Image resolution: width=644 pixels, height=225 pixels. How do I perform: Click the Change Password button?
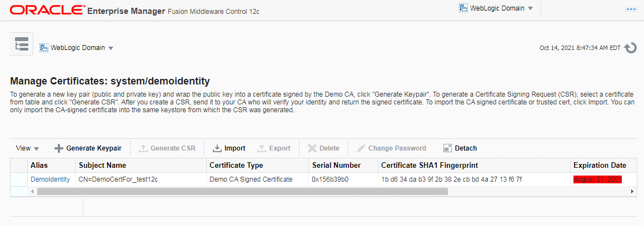pyautogui.click(x=391, y=148)
